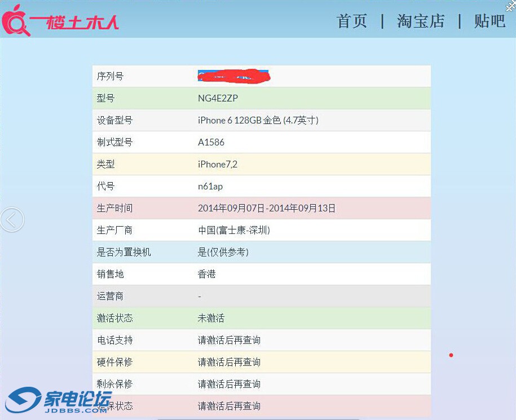Click the redacted serial number value
This screenshot has width=516, height=420.
pyautogui.click(x=233, y=76)
